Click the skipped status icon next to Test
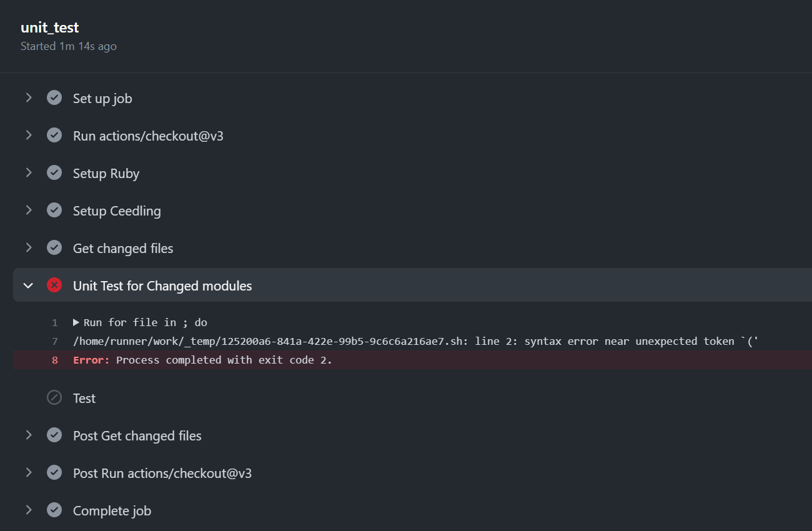This screenshot has width=812, height=531. 54,397
